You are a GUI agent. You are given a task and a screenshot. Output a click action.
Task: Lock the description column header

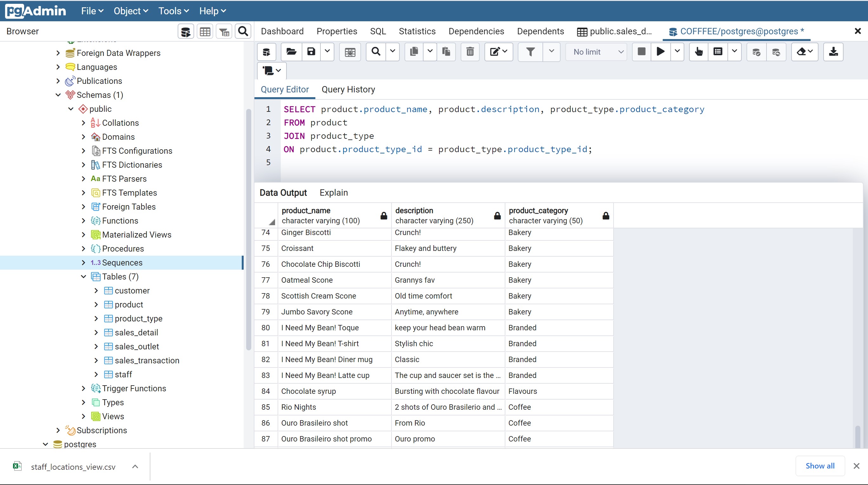(x=497, y=216)
